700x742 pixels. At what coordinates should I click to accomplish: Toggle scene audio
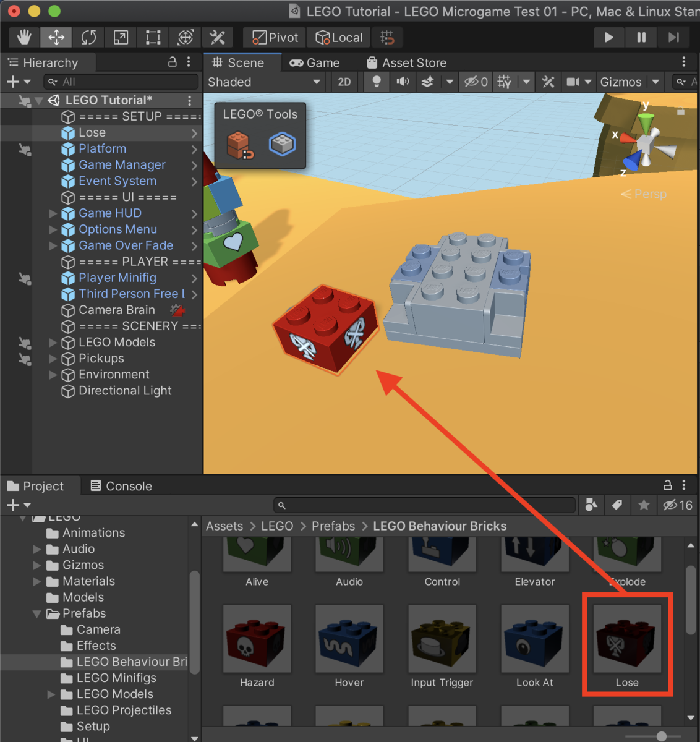(x=403, y=82)
